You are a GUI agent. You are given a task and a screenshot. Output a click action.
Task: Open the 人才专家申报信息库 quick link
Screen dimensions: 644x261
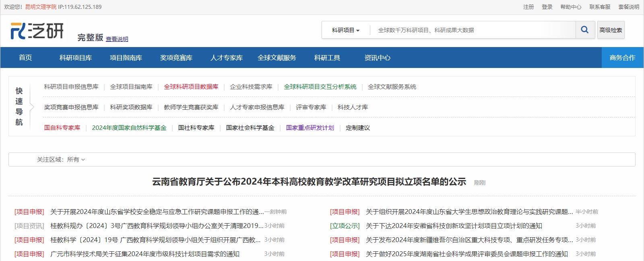[257, 107]
